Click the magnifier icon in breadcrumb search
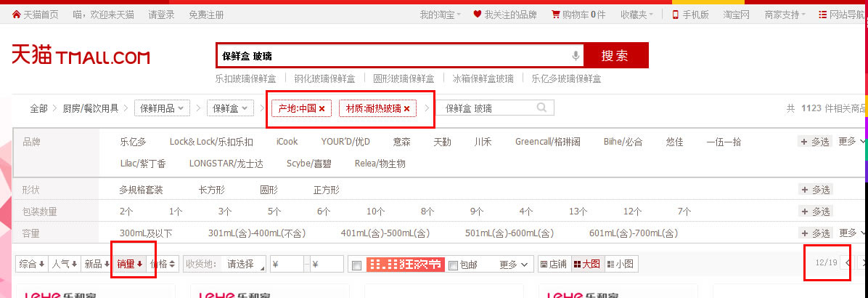Image resolution: width=868 pixels, height=298 pixels. coord(542,108)
